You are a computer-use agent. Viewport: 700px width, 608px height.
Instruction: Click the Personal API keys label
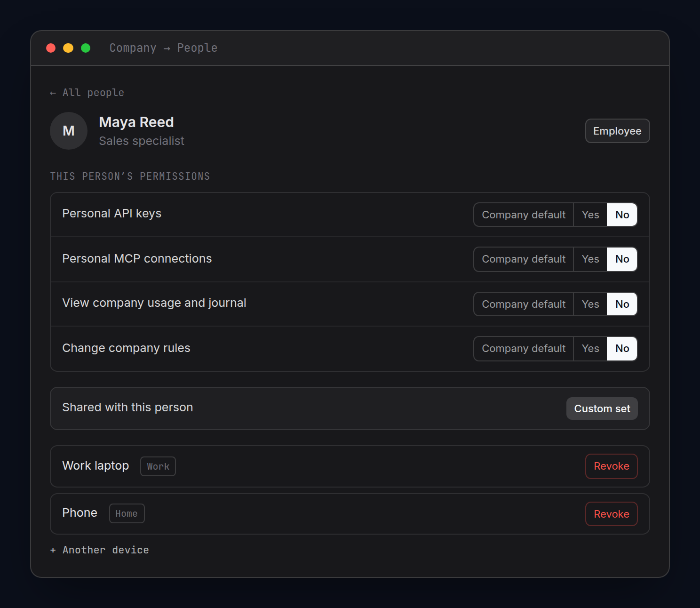(x=111, y=214)
